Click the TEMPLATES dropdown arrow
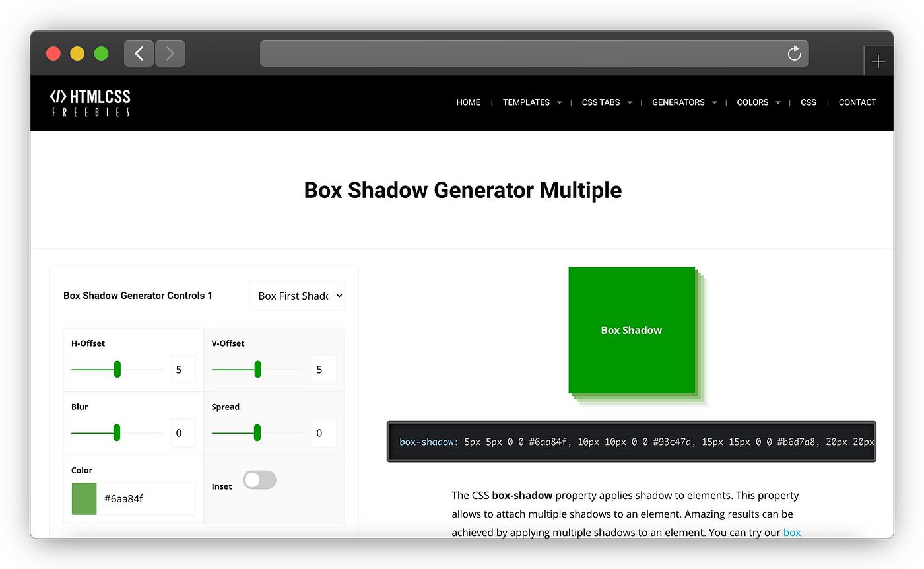Viewport: 924px width, 569px height. (x=560, y=103)
